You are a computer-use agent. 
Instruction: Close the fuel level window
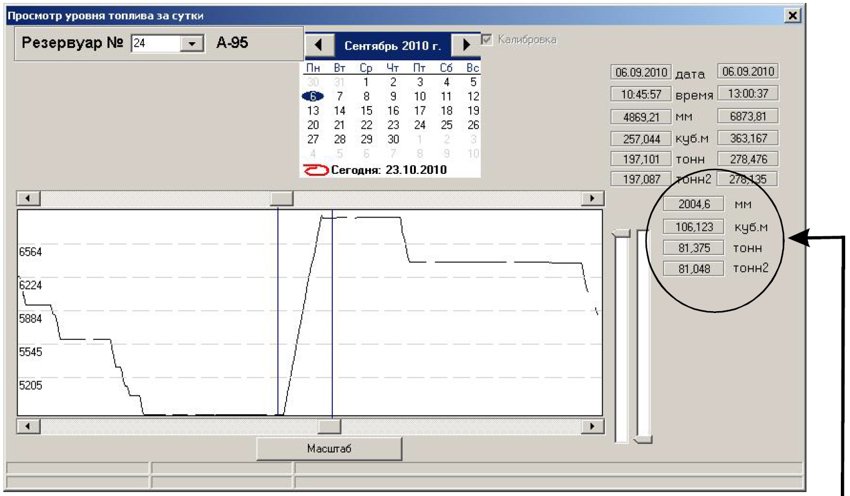pyautogui.click(x=793, y=15)
